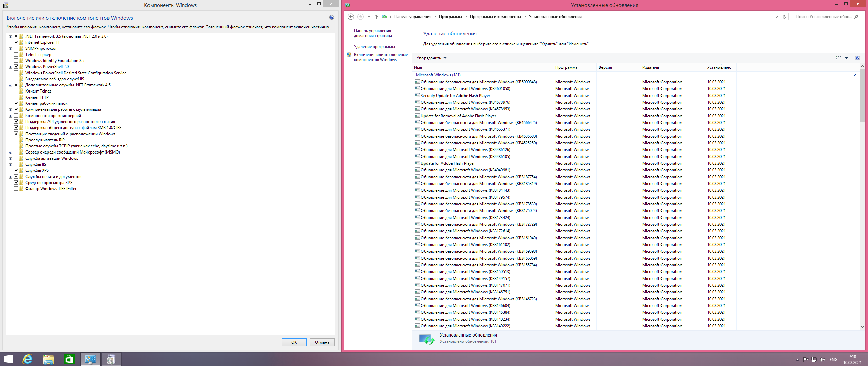Sort by the Издатель column header
Screen dimensions: 868x366
pos(650,67)
